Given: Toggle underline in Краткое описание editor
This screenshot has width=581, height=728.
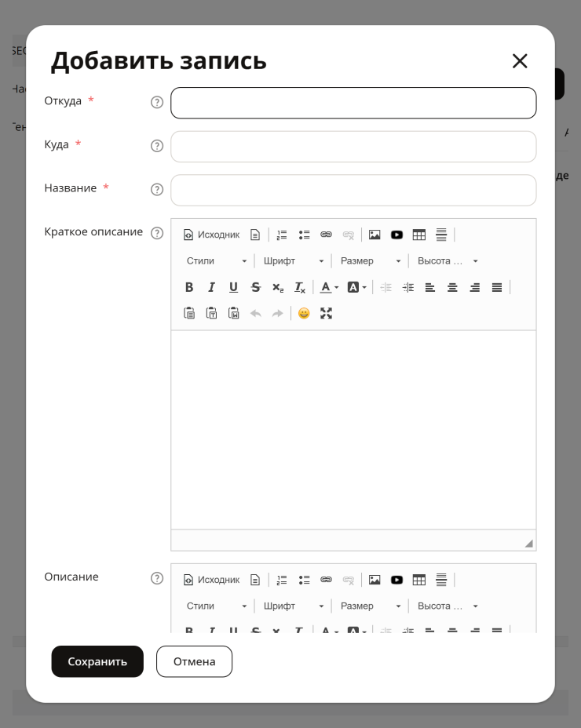Looking at the screenshot, I should click(234, 287).
